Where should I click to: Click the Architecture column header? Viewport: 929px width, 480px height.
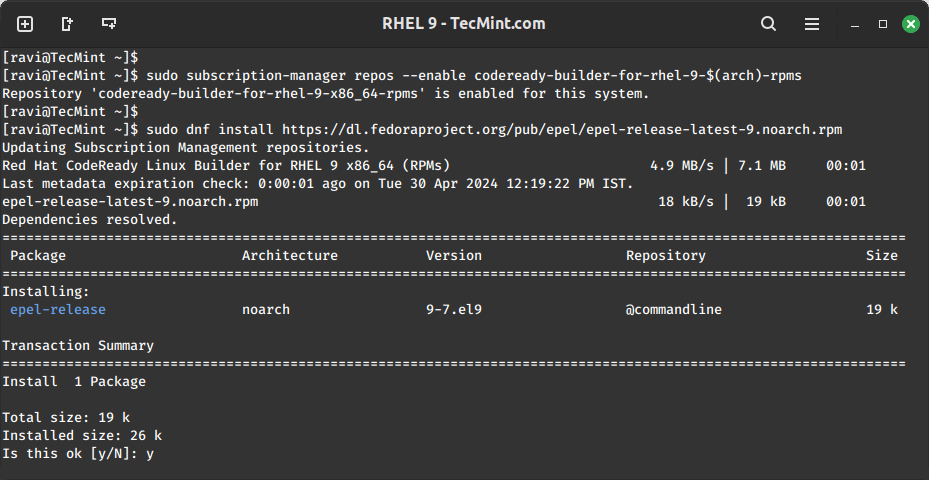(289, 256)
